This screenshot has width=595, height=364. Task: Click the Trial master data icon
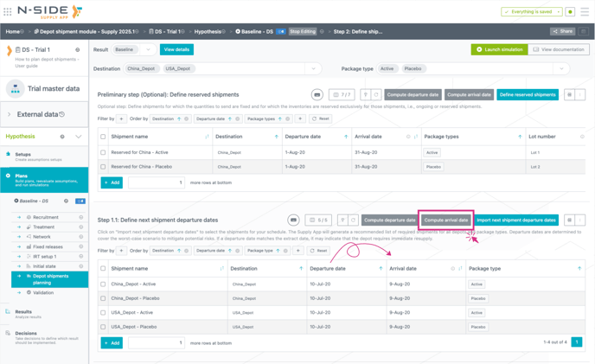(16, 88)
